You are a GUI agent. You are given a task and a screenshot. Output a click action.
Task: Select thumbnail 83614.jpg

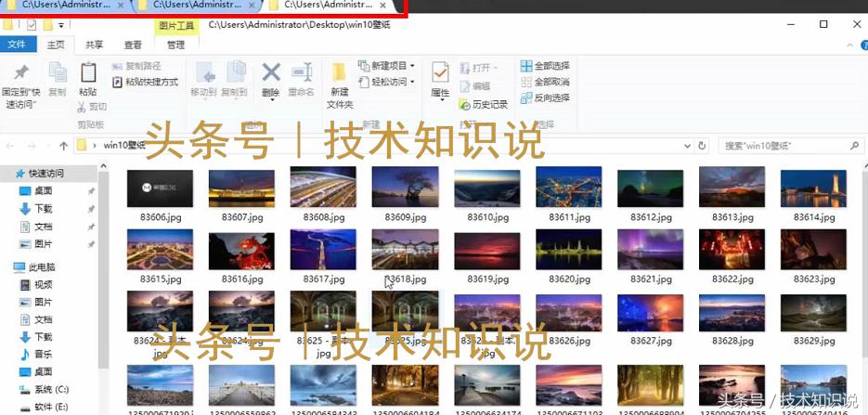pos(813,188)
